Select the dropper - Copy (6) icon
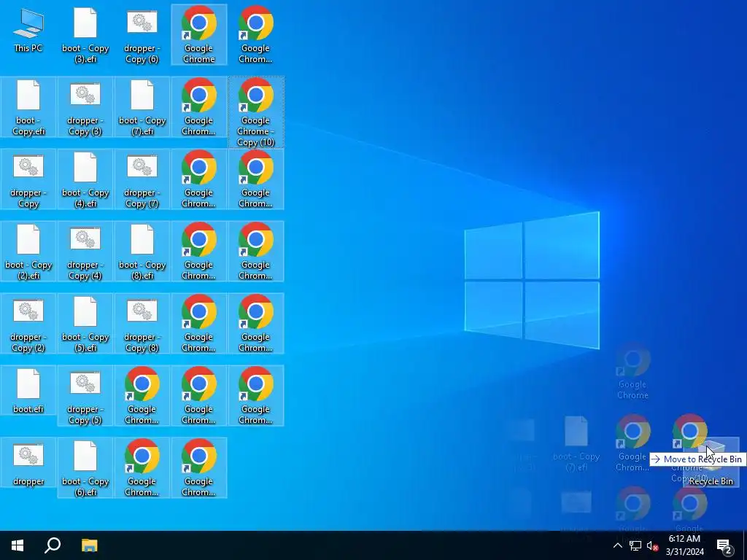This screenshot has width=747, height=560. (142, 35)
